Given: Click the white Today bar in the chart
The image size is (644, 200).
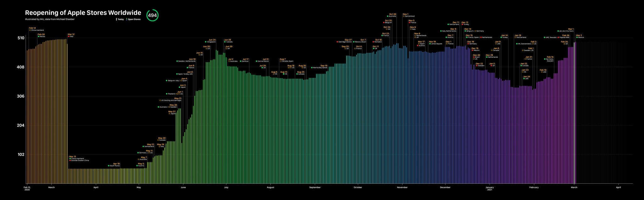Looking at the screenshot, I should (575, 112).
